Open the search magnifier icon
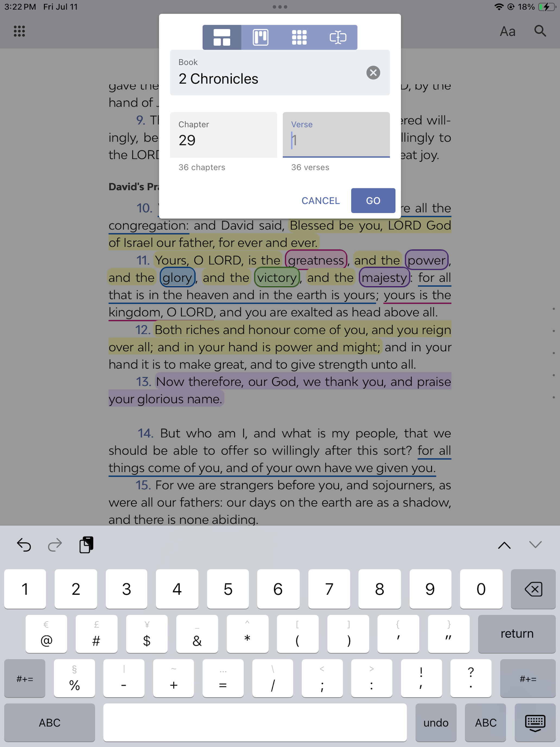The width and height of the screenshot is (560, 747). click(x=540, y=31)
